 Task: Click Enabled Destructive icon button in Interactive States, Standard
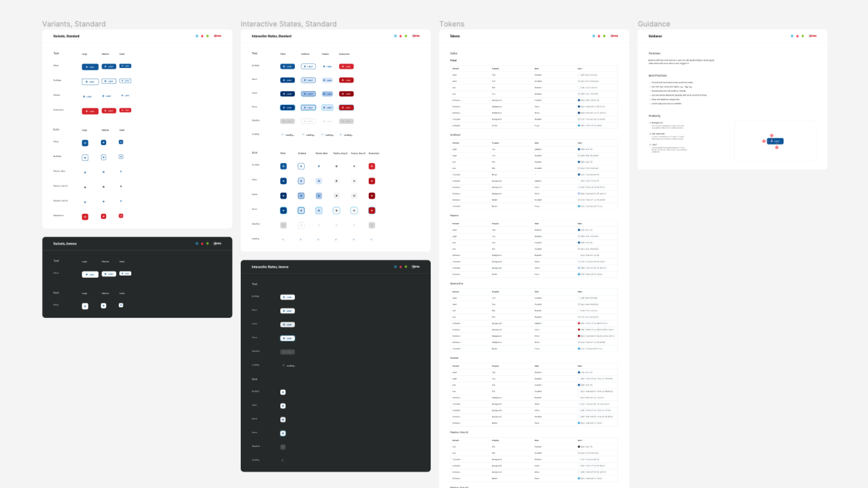coord(372,166)
